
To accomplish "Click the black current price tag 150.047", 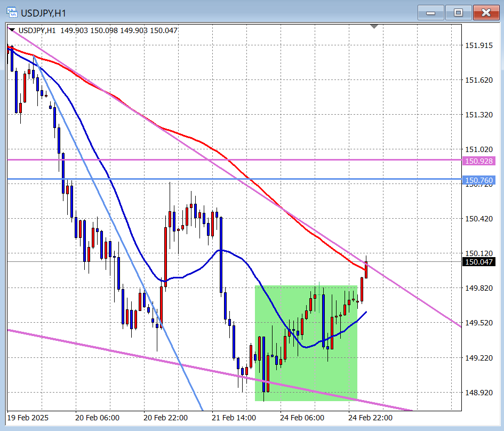I will [x=478, y=261].
